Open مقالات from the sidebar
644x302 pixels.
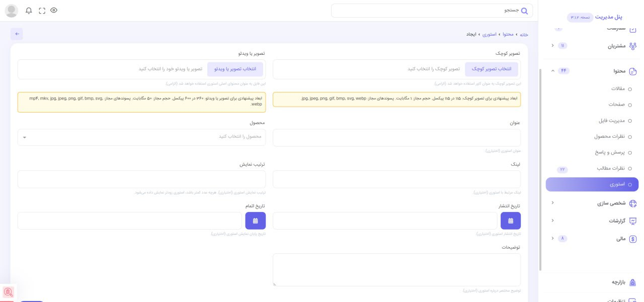617,89
